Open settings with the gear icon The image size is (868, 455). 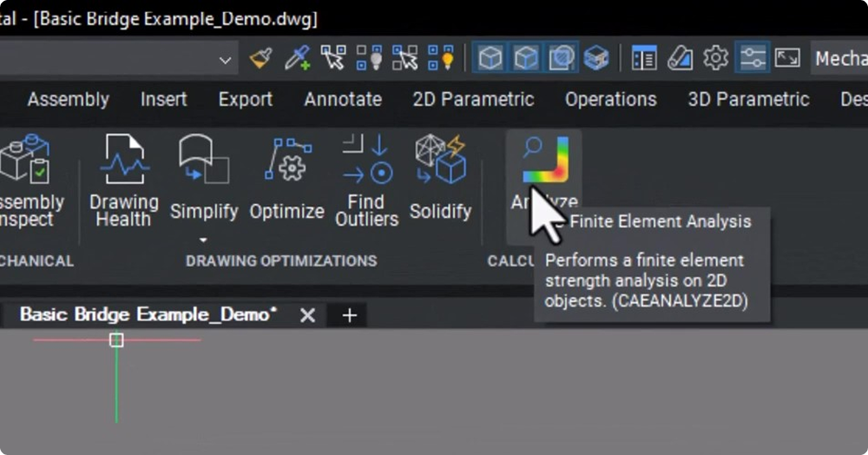(x=716, y=57)
